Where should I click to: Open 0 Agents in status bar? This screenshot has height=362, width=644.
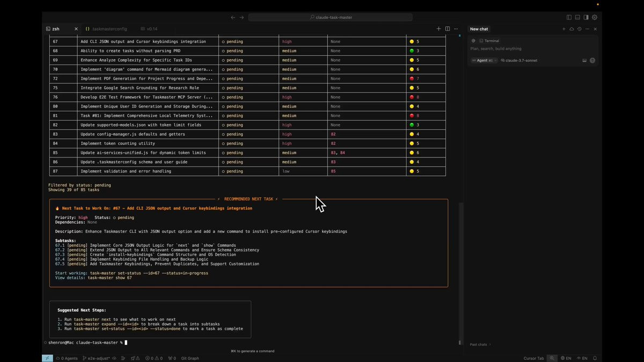(x=67, y=358)
